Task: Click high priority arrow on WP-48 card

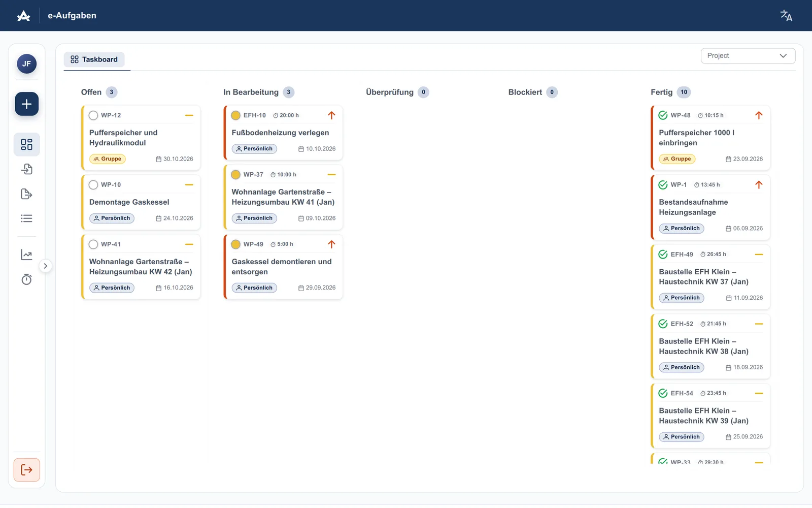Action: coord(759,115)
